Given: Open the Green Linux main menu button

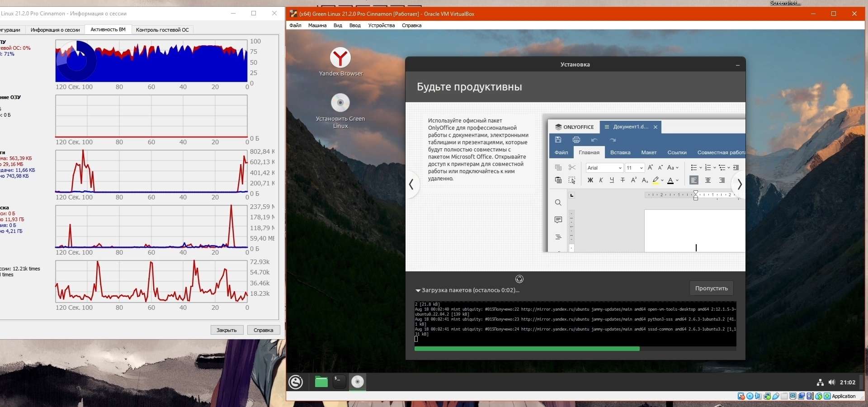Looking at the screenshot, I should [x=296, y=382].
